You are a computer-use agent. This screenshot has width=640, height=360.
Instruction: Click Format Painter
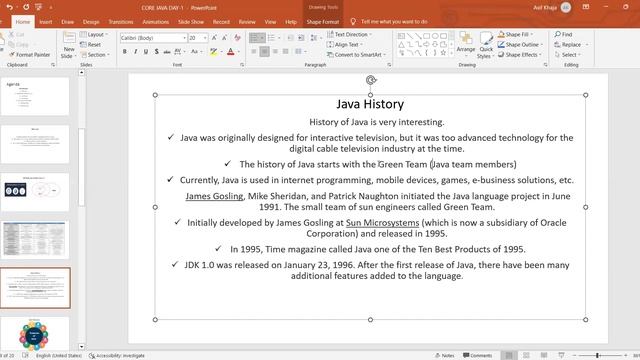pyautogui.click(x=29, y=54)
